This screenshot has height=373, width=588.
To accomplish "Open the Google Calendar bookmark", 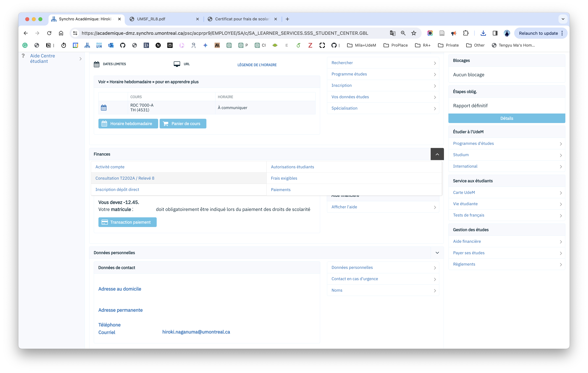I will [75, 45].
